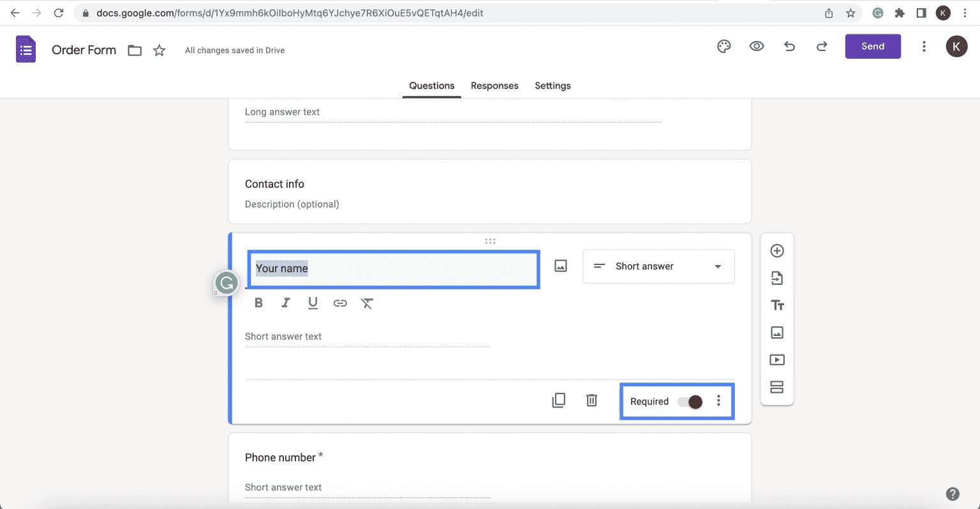Viewport: 980px width, 509px height.
Task: Open the form's more options menu
Action: coord(923,46)
